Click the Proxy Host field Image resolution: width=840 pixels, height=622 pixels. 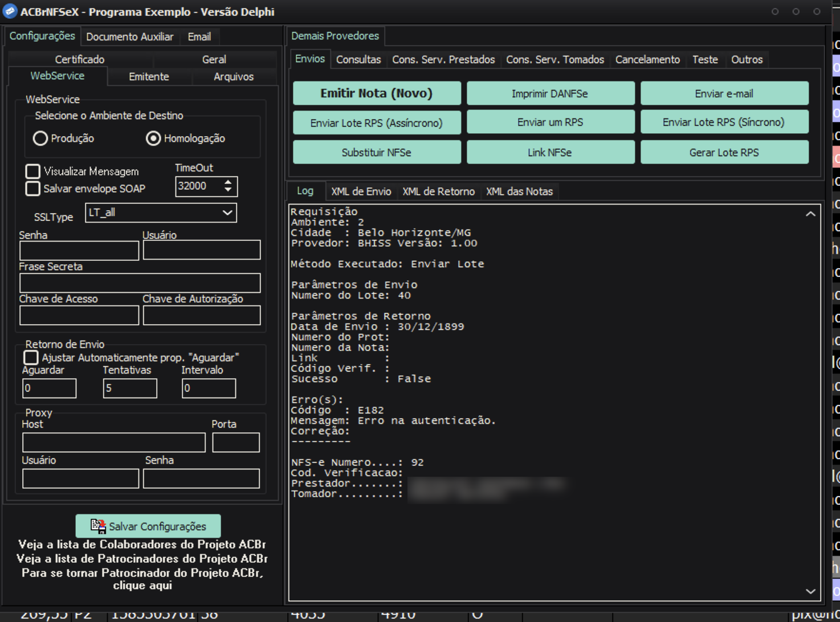pos(114,443)
